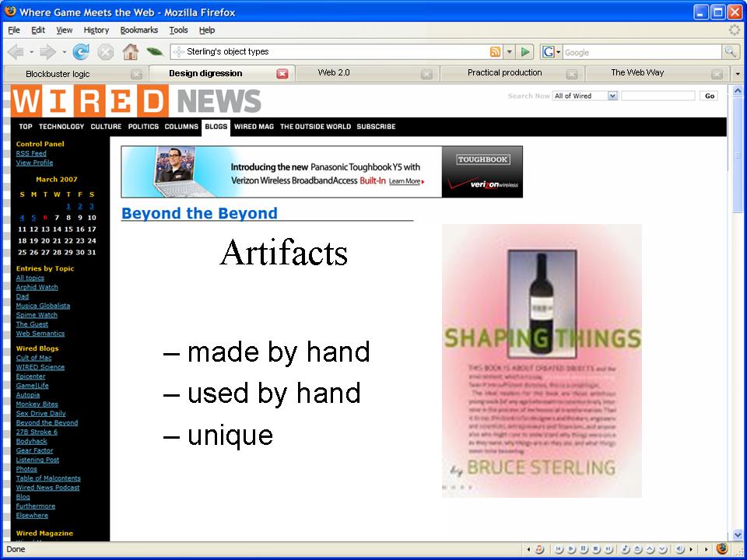The image size is (747, 560).
Task: Click the Google search input box
Action: click(642, 52)
